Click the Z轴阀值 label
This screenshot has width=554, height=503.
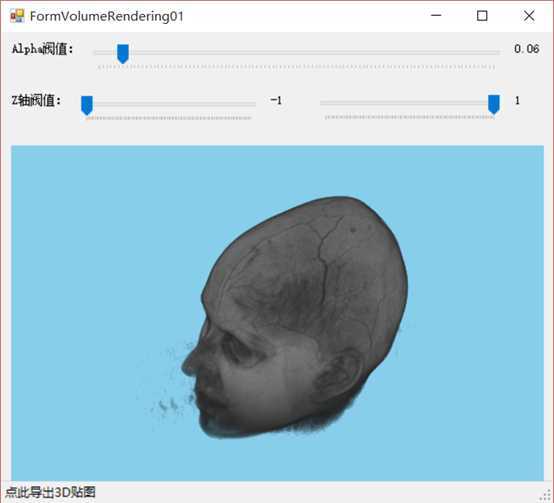36,100
